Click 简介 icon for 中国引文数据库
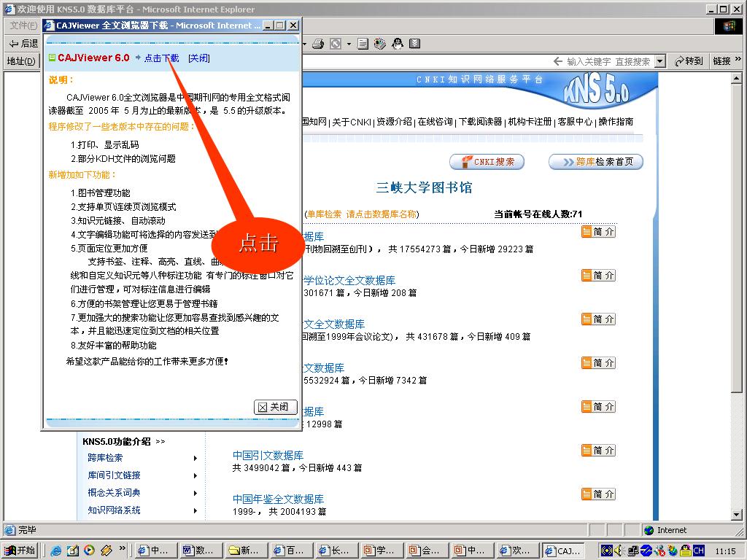 tap(599, 451)
